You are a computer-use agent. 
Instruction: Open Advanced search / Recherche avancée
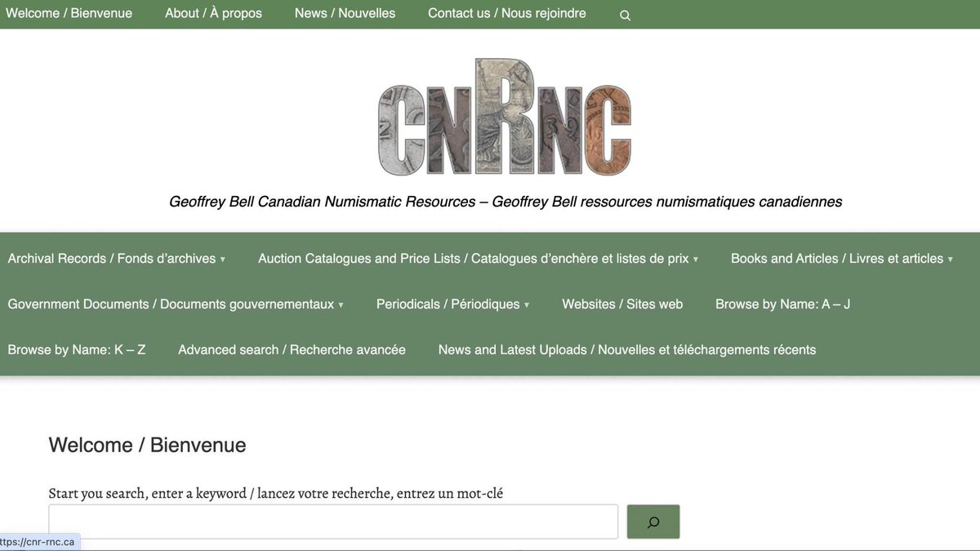[x=292, y=349]
